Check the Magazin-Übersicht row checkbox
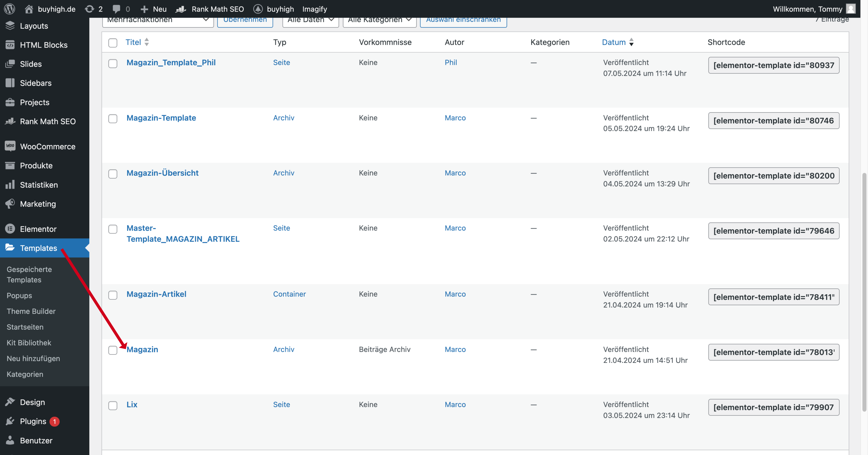Viewport: 868px width, 455px height. click(x=113, y=174)
